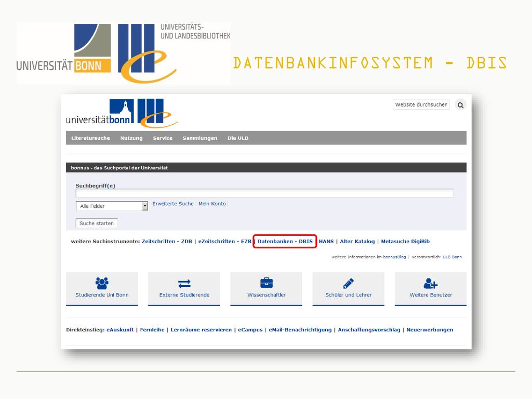Open eZeitschriften - EZB link
532x399 pixels.
point(224,241)
